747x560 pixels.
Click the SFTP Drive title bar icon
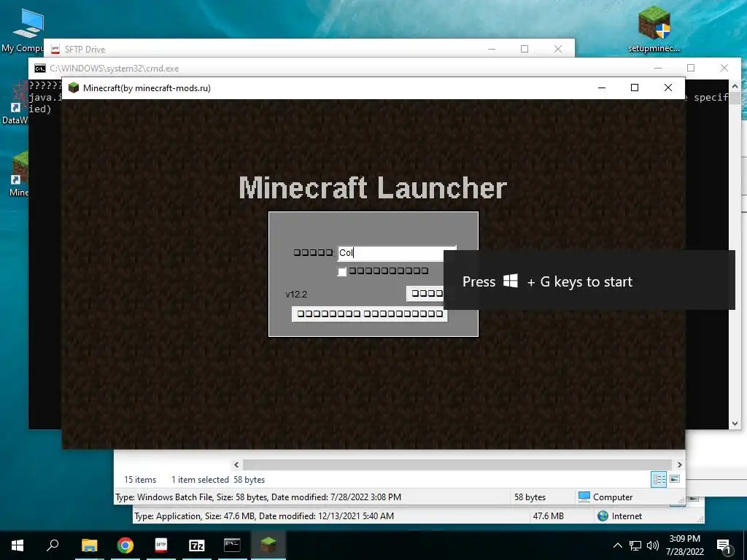click(x=55, y=49)
